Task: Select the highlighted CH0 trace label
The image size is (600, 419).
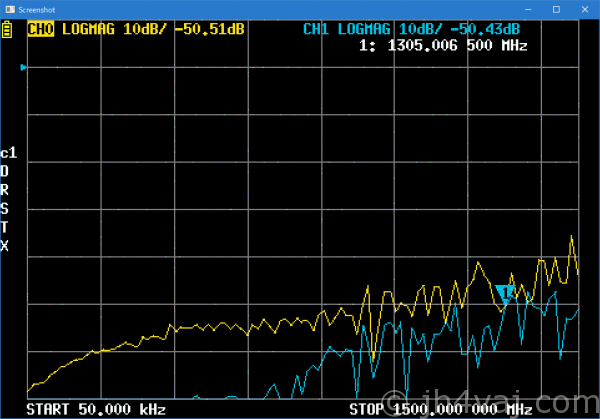Action: pyautogui.click(x=41, y=29)
